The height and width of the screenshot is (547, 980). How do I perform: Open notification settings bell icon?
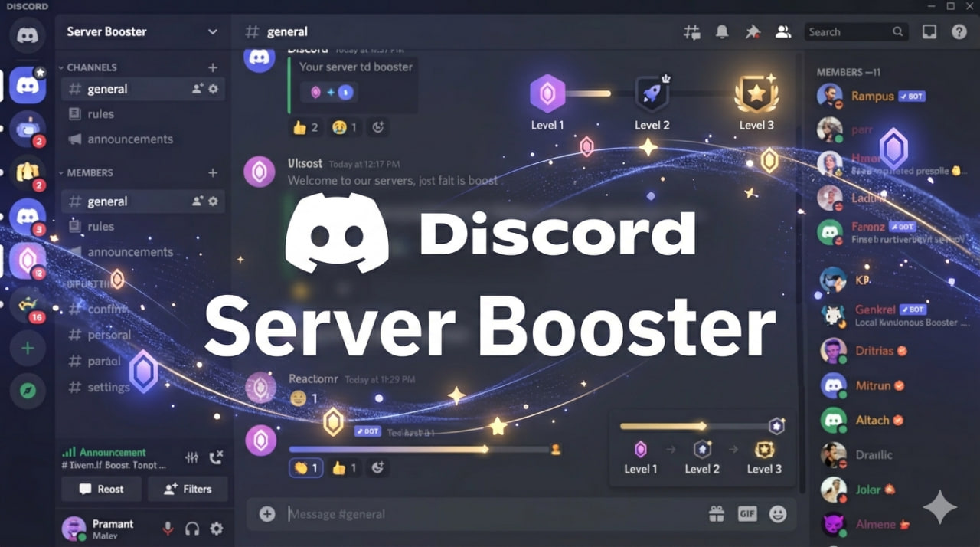point(722,32)
